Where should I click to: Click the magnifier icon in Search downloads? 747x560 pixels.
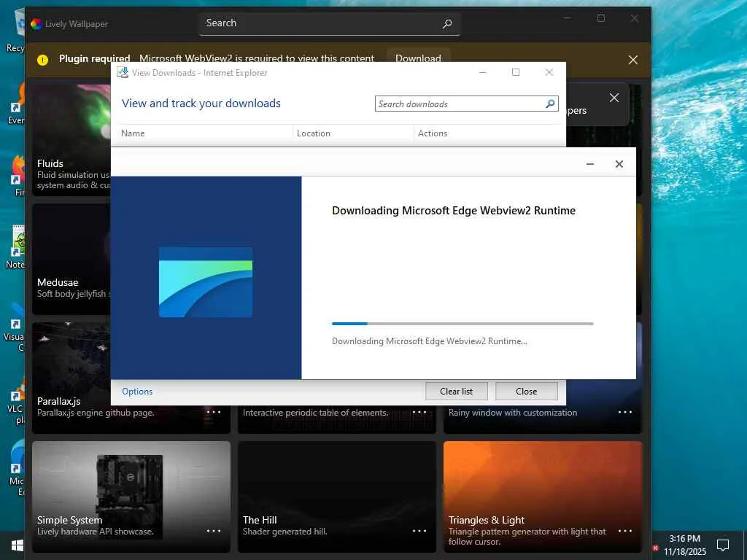(550, 104)
